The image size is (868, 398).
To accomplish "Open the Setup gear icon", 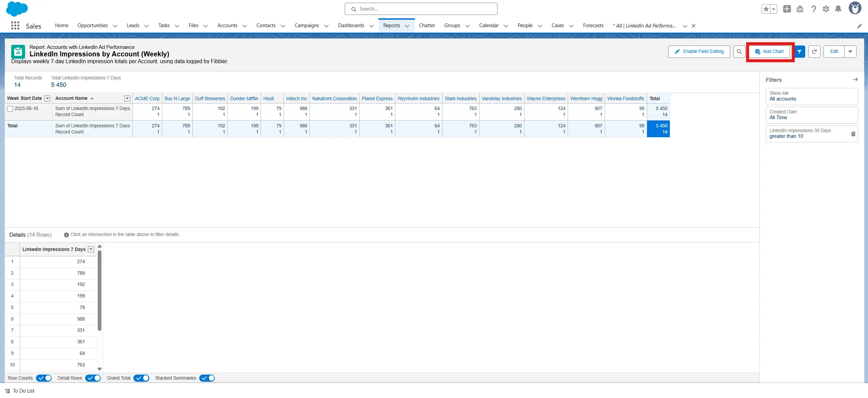I will coord(826,9).
